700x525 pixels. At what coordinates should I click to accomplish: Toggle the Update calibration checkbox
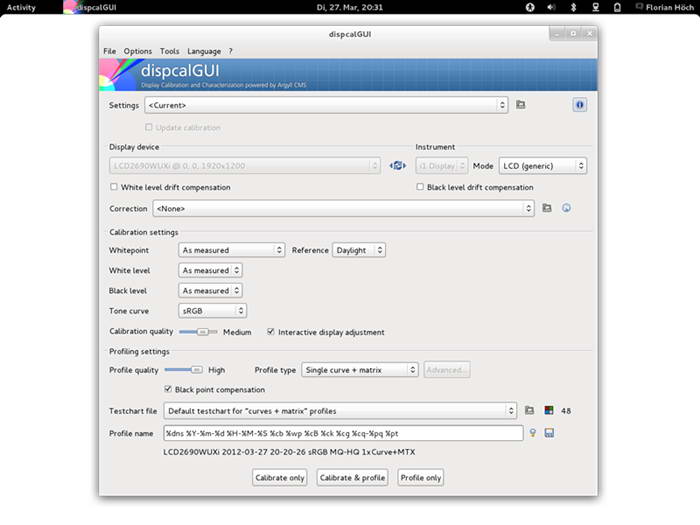[149, 127]
